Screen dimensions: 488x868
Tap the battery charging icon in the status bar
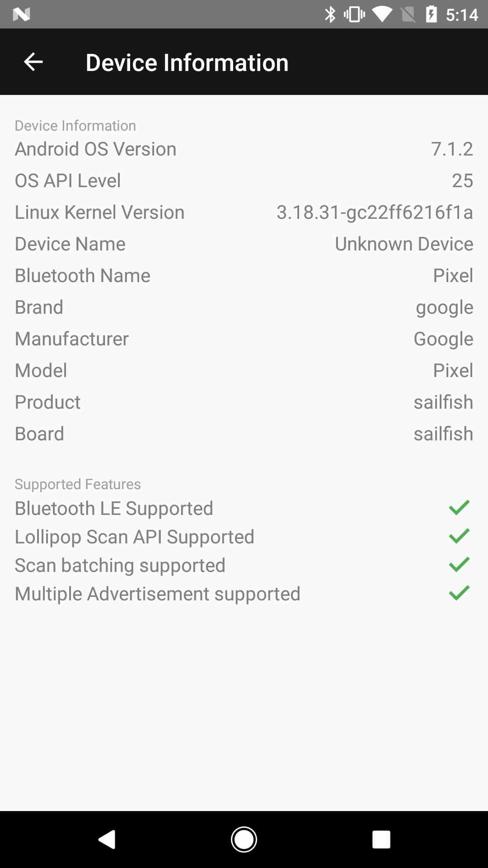coord(432,14)
